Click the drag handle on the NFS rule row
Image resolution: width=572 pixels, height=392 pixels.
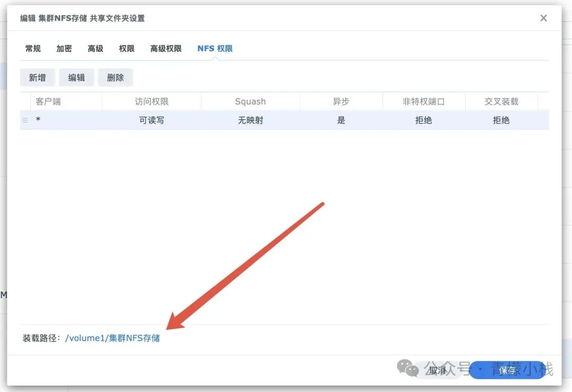[25, 120]
